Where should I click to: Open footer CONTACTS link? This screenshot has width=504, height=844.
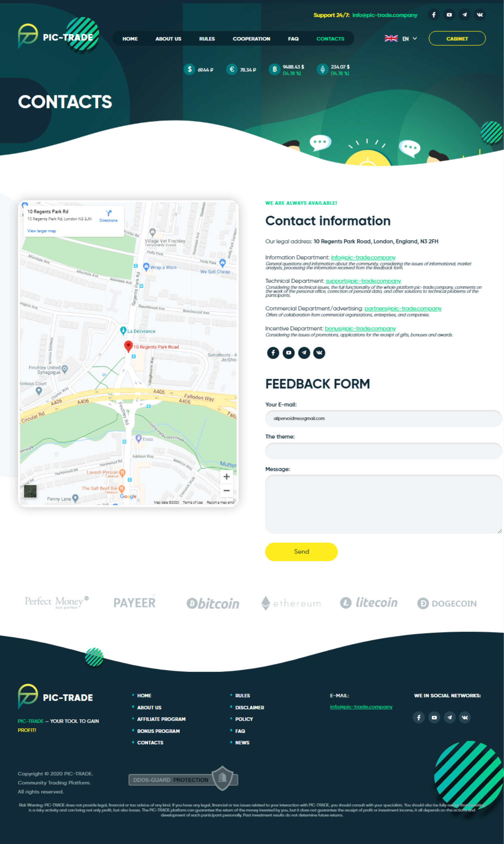(150, 743)
